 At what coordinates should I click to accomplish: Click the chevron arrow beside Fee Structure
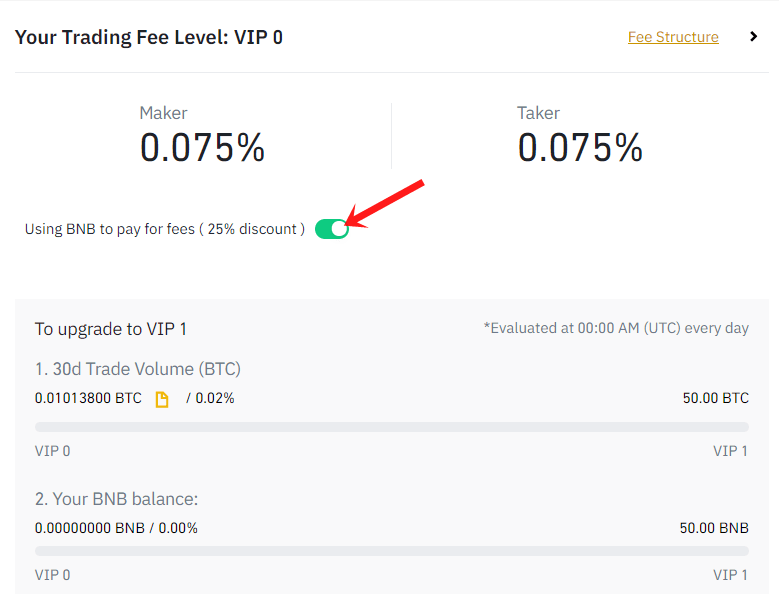coord(754,37)
